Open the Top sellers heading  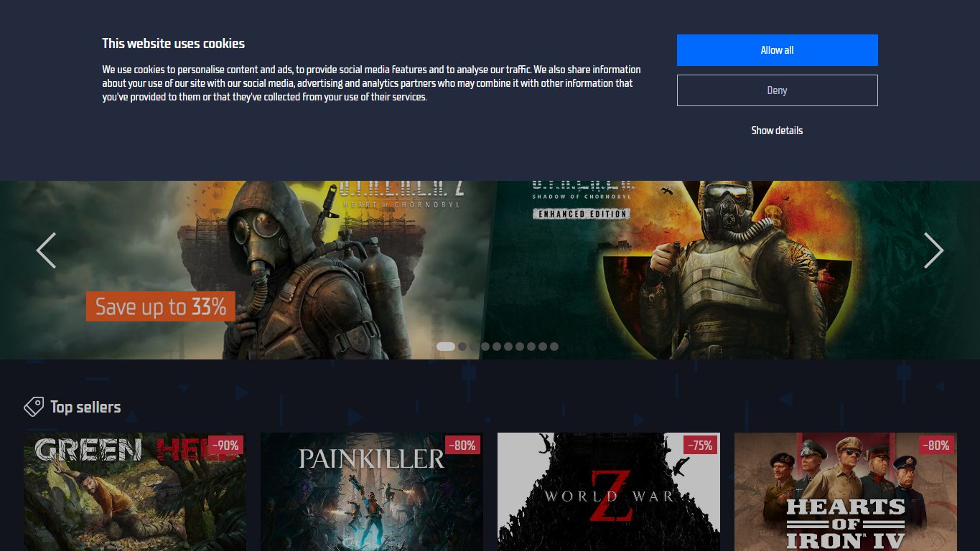tap(85, 408)
